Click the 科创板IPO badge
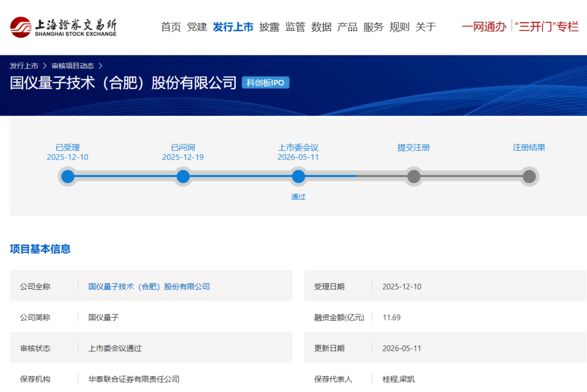This screenshot has height=392, width=587. 265,83
